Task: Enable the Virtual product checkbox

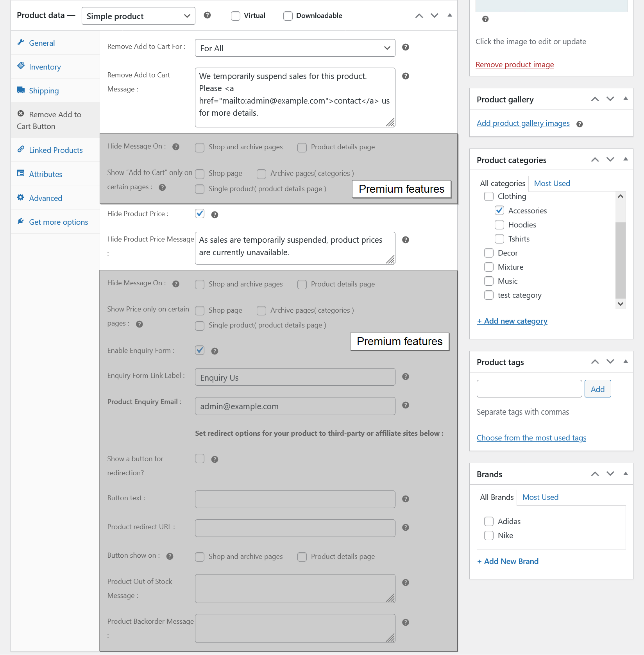Action: (236, 16)
